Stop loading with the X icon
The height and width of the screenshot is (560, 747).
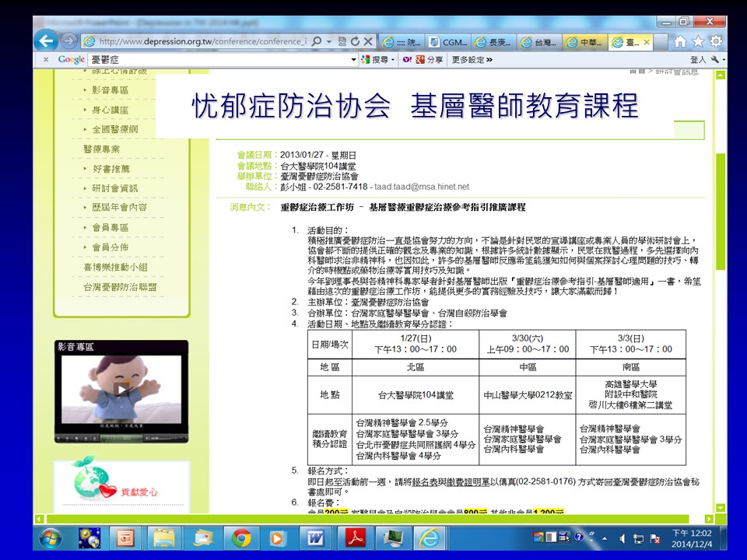pyautogui.click(x=368, y=41)
